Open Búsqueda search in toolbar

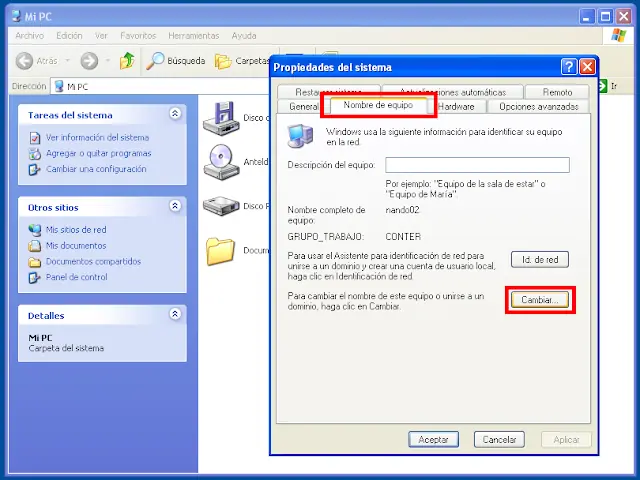[x=176, y=61]
